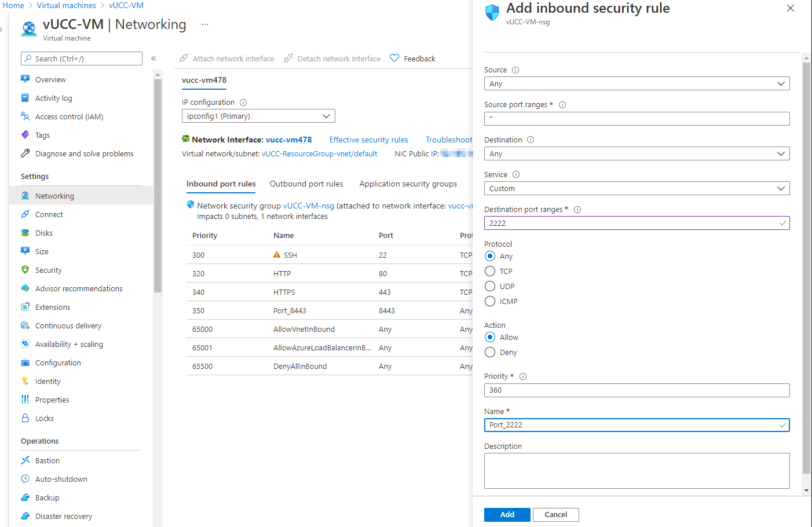Open the IP configuration dropdown

(258, 116)
